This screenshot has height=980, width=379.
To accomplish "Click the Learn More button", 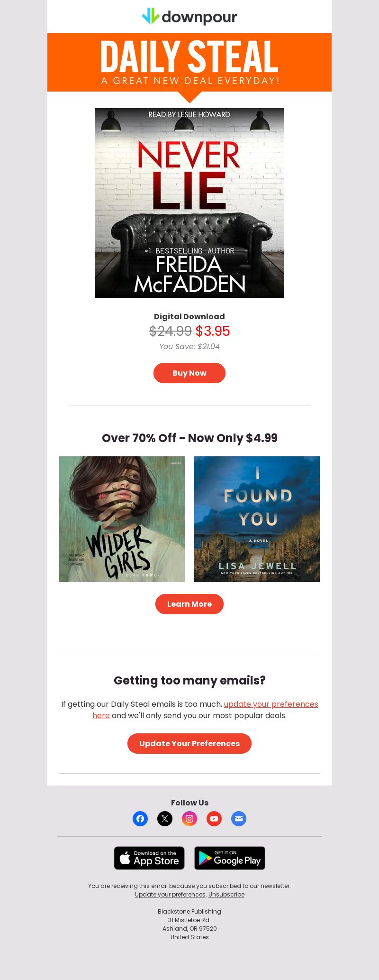I will (189, 604).
